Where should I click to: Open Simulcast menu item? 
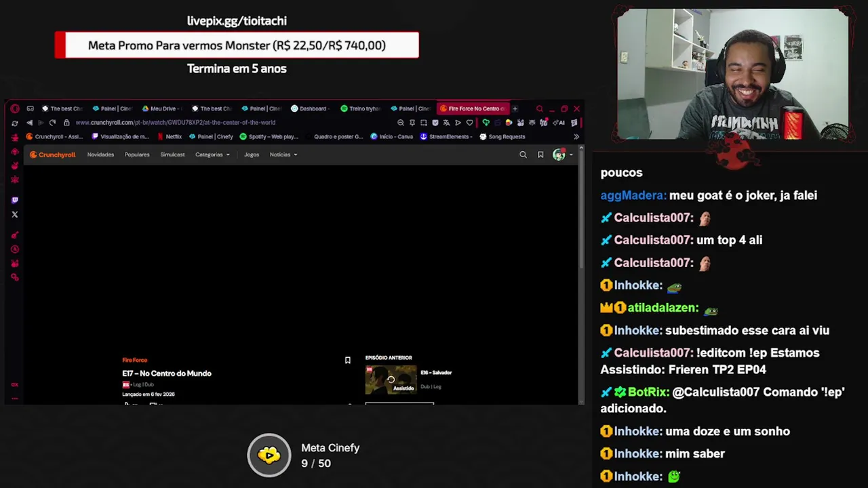point(172,155)
